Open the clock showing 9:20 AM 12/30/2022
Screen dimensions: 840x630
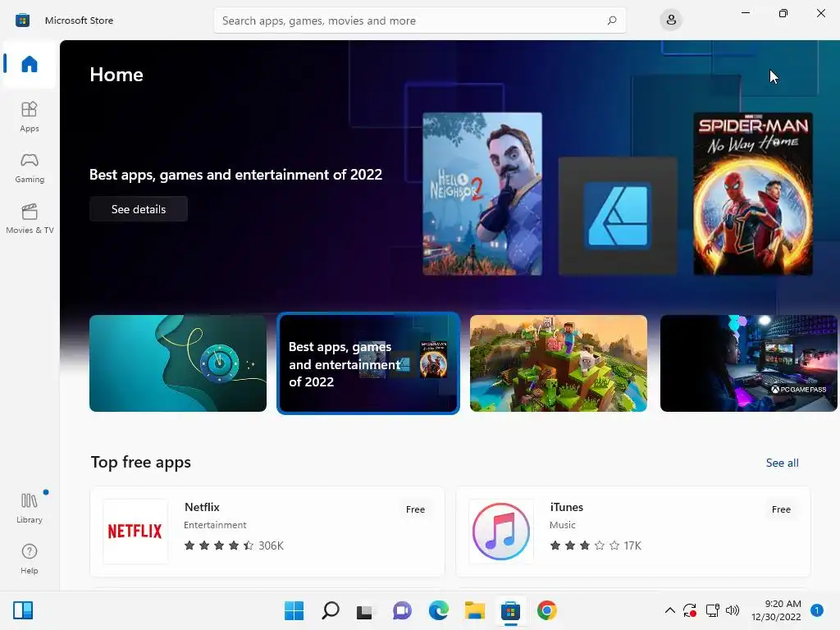click(x=776, y=610)
